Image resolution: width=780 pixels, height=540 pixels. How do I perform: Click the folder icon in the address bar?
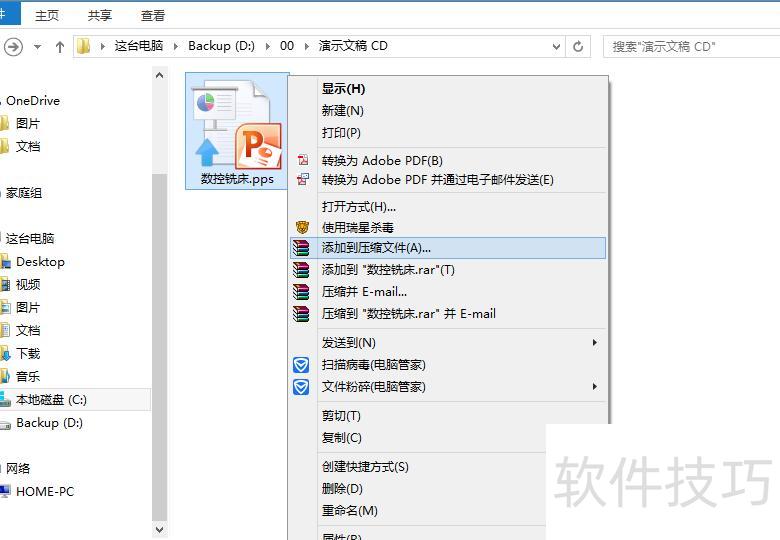point(84,46)
